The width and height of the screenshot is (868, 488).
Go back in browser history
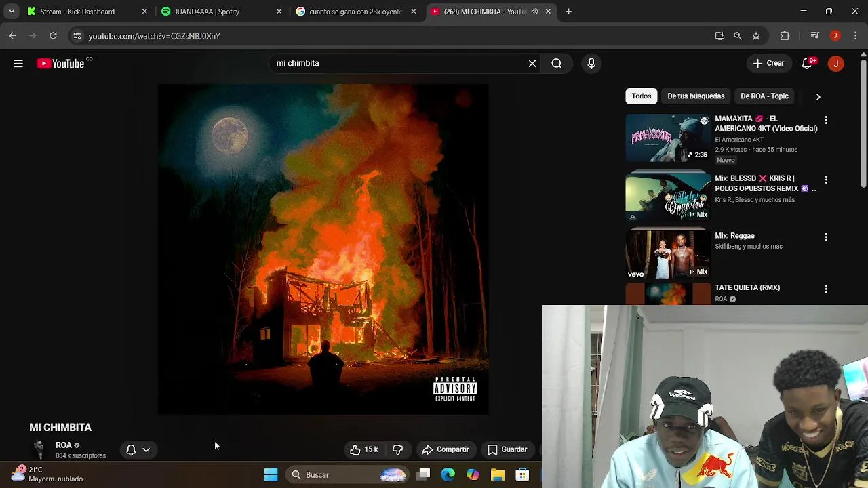[x=12, y=36]
